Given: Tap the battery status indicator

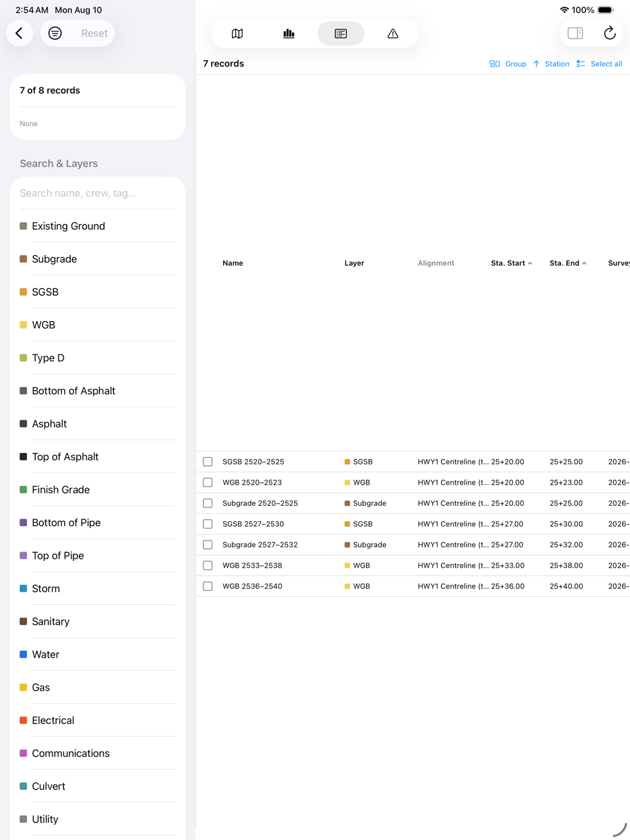Looking at the screenshot, I should [605, 10].
